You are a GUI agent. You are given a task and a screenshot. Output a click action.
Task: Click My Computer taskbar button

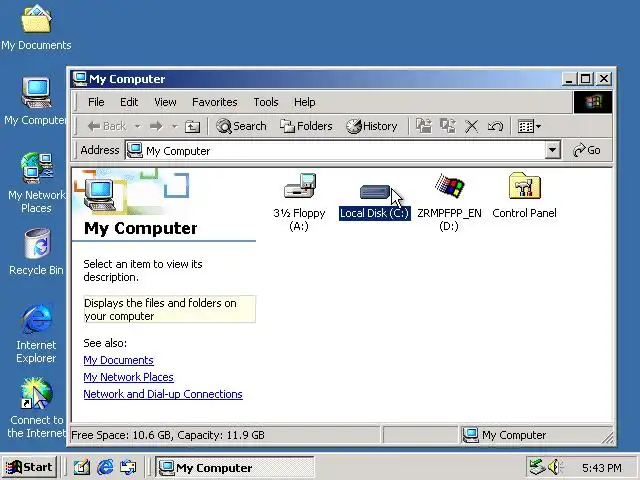click(235, 467)
